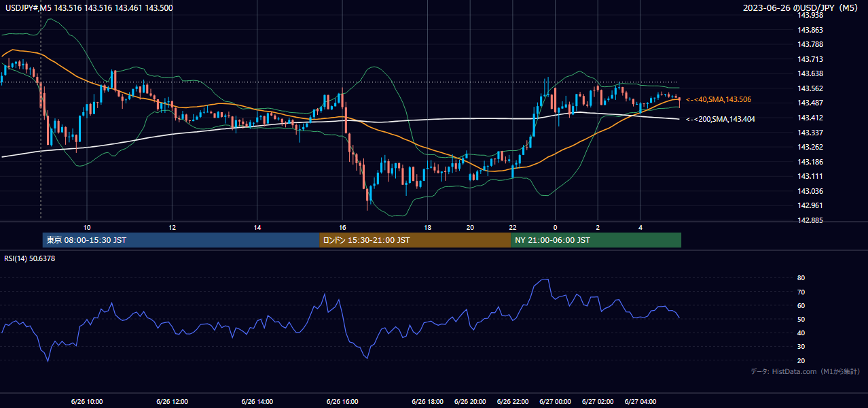This screenshot has width=868, height=408.
Task: Click the 200 SMA 143.404 label
Action: pyautogui.click(x=721, y=119)
